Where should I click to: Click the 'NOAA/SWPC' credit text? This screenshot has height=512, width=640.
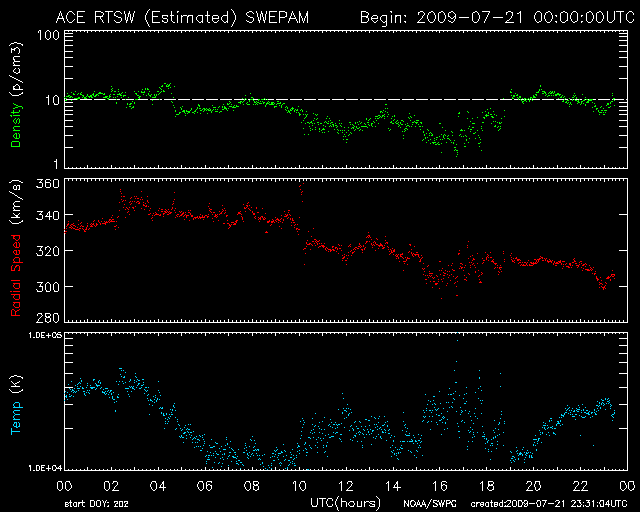click(430, 504)
